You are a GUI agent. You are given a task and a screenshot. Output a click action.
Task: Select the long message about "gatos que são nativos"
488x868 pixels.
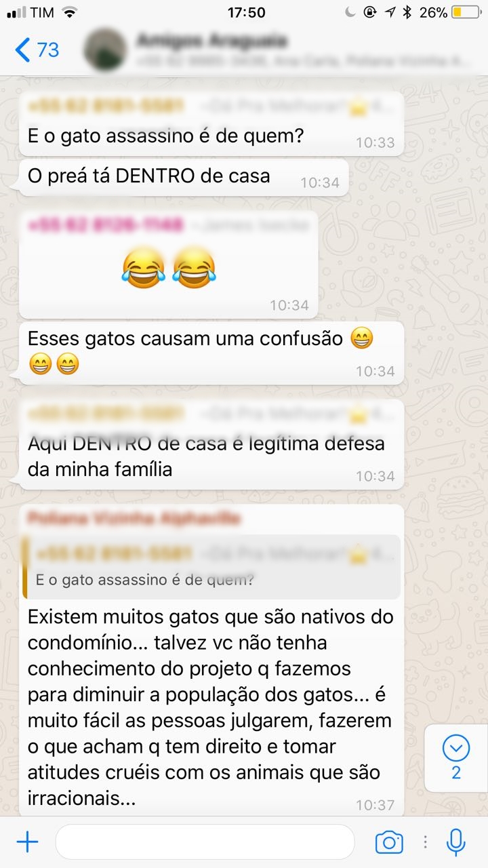coord(211,708)
